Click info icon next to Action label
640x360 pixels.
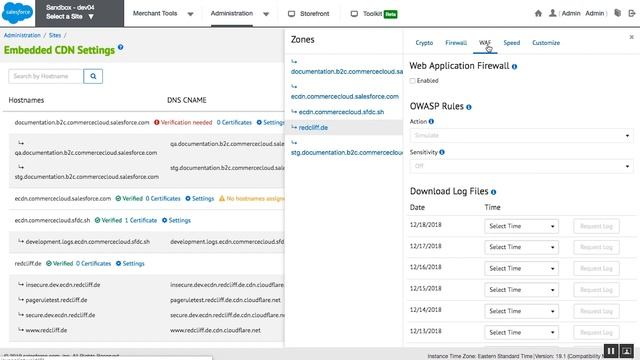point(431,121)
